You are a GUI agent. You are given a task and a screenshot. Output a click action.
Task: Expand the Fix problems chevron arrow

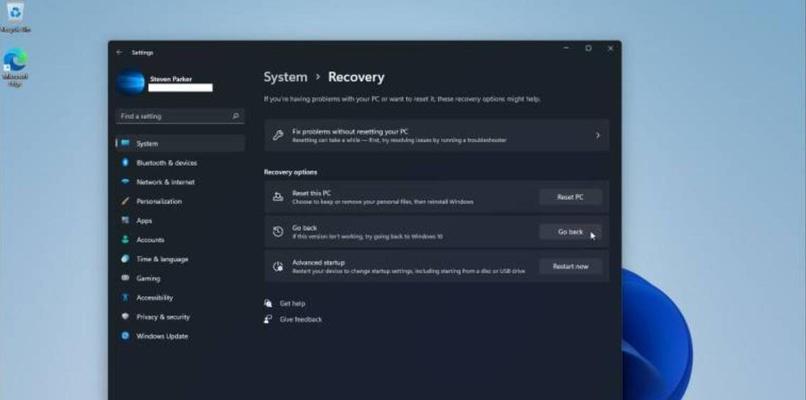(x=597, y=135)
